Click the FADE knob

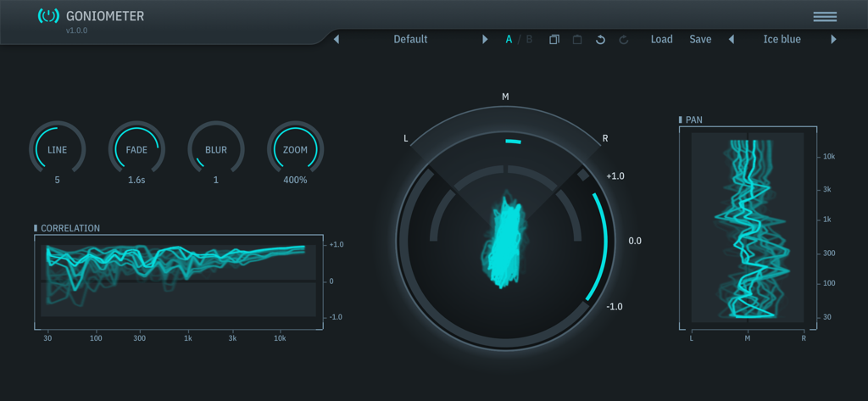pyautogui.click(x=136, y=150)
